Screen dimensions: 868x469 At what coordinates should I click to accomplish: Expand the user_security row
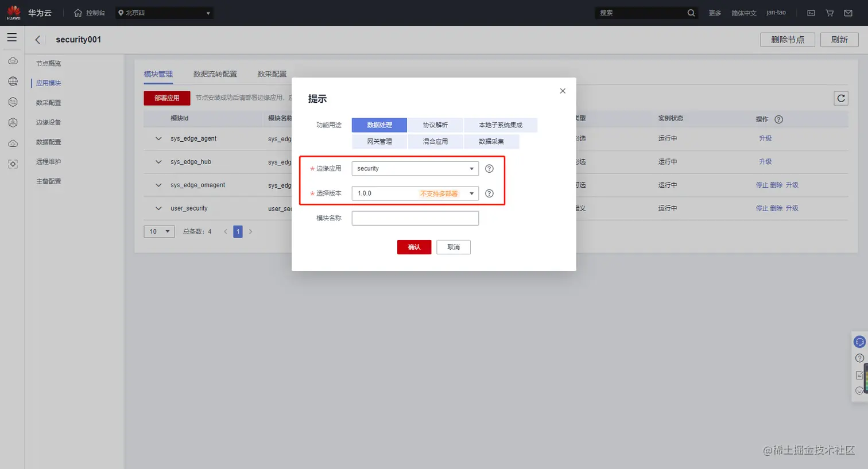158,208
